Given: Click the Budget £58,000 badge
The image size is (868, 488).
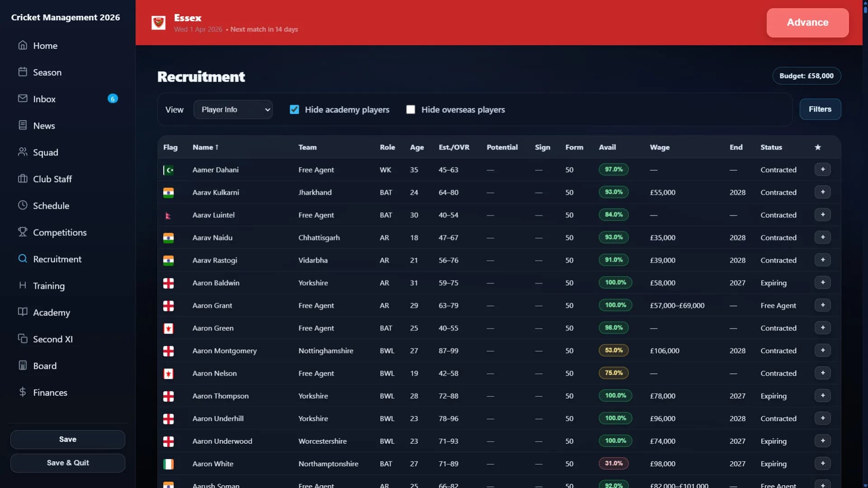Looking at the screenshot, I should [x=807, y=76].
